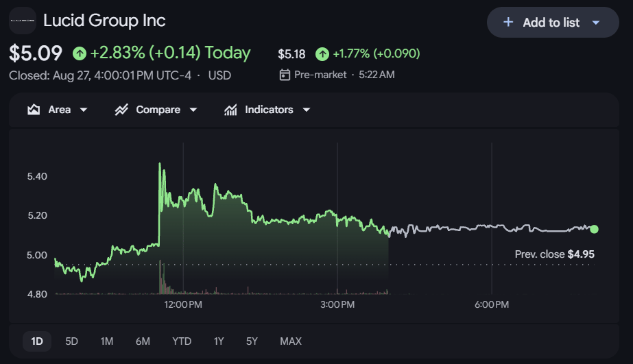This screenshot has height=364, width=633.
Task: Switch chart to 1M range
Action: (x=106, y=341)
